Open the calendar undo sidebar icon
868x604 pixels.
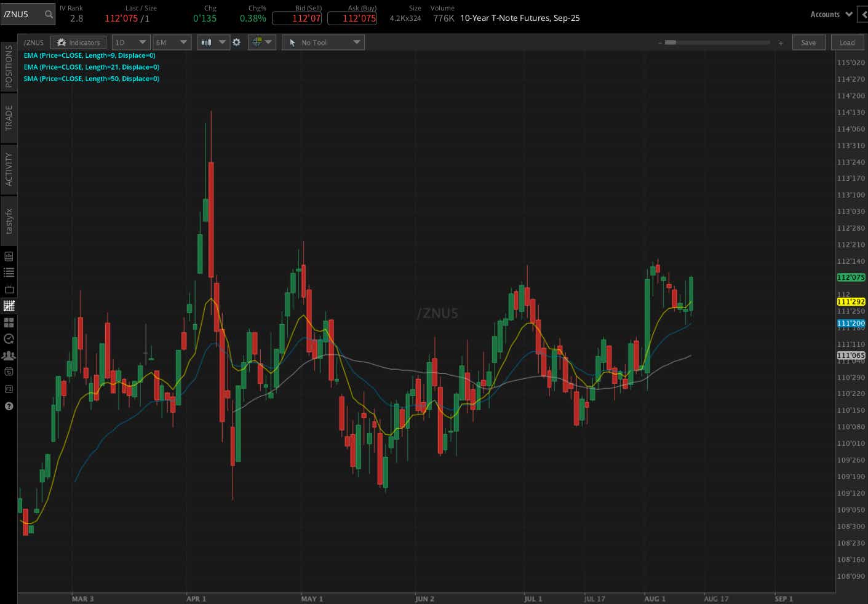tap(9, 372)
